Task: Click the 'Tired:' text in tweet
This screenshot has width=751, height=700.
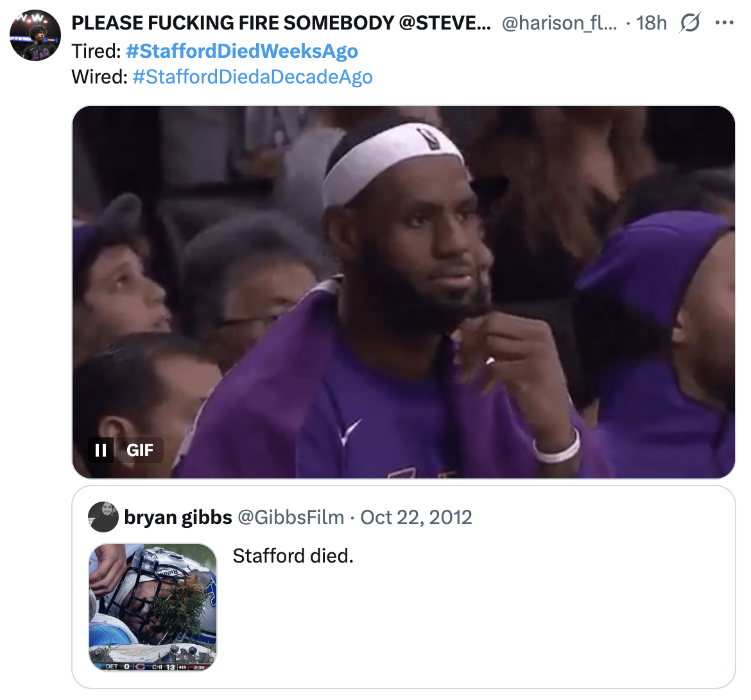Action: [x=96, y=51]
